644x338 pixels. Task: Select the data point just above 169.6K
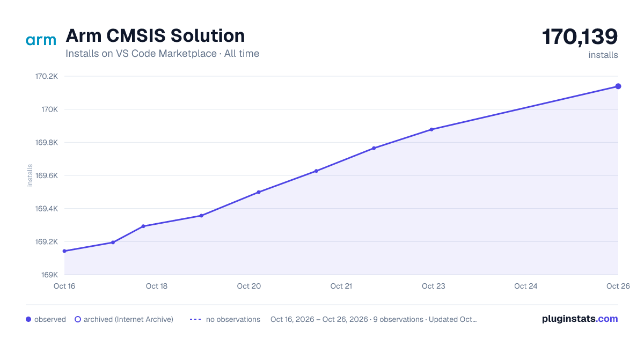coord(316,171)
